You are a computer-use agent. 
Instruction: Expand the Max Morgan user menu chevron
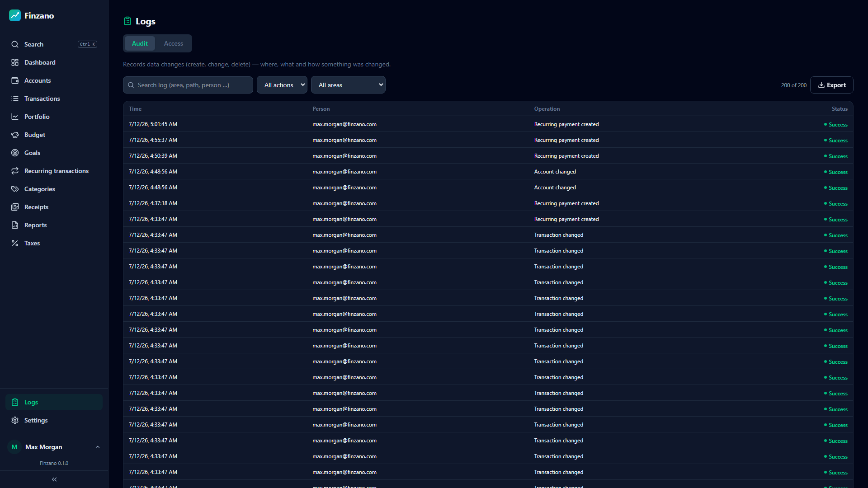pos(98,447)
